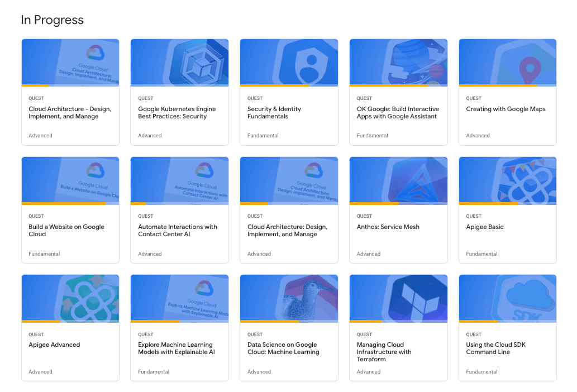Click the In Progress section heading

(x=53, y=20)
